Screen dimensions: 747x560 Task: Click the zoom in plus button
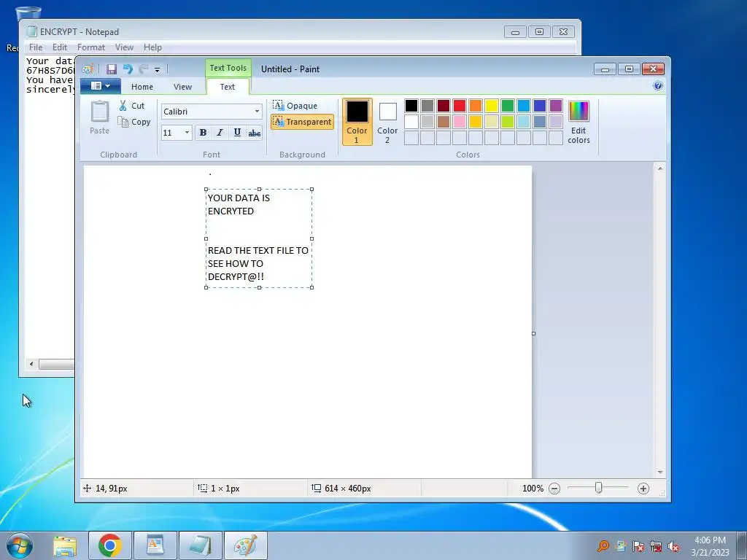643,489
